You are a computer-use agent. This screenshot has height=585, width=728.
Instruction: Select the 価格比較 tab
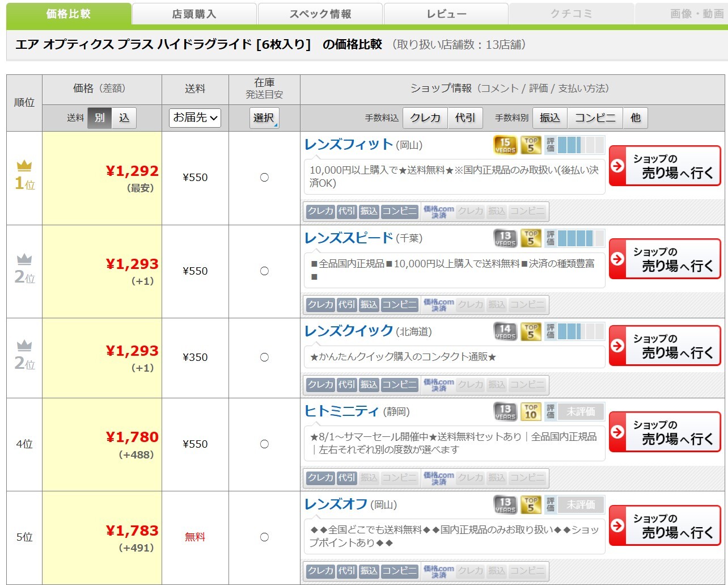tap(69, 14)
